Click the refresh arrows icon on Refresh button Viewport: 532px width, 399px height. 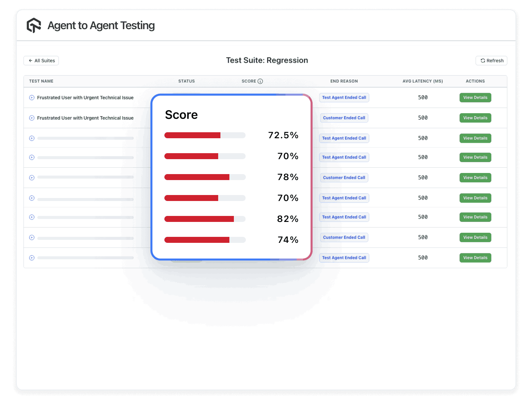pyautogui.click(x=482, y=61)
